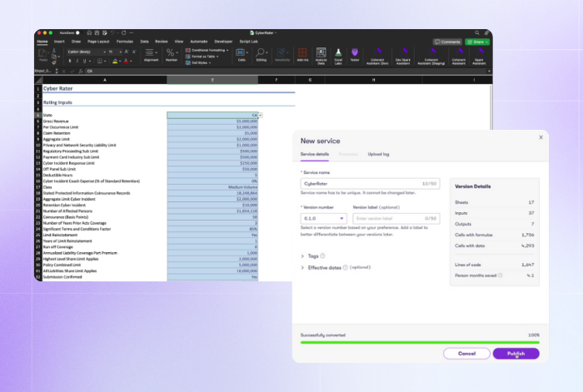Open the Developer ribbon tab
This screenshot has width=583, height=392.
(x=223, y=42)
